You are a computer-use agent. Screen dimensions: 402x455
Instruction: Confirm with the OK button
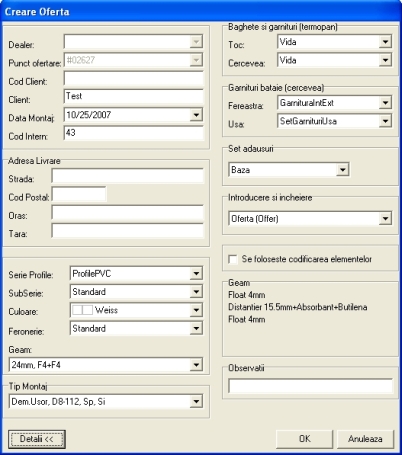coord(304,439)
